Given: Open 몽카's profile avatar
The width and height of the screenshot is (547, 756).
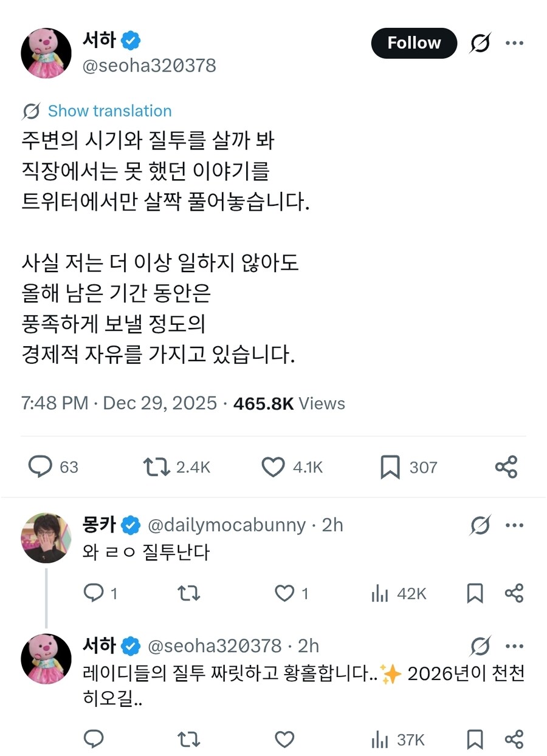Looking at the screenshot, I should click(x=46, y=538).
